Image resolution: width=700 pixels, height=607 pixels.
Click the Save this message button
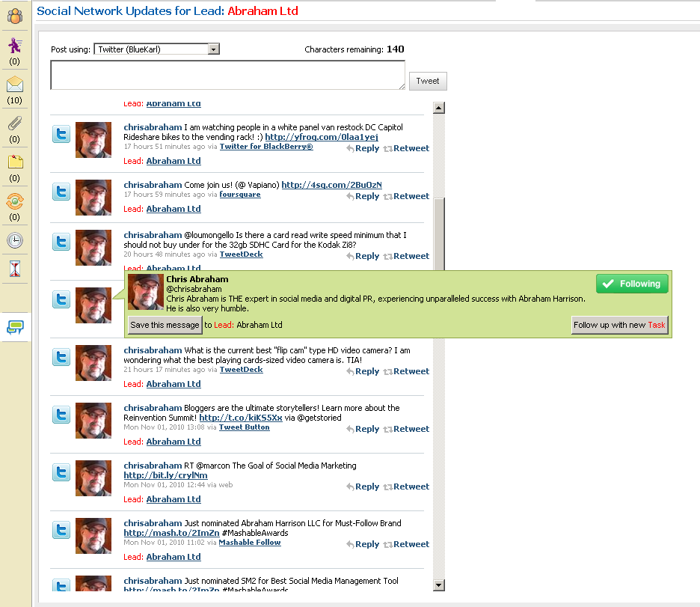(x=165, y=325)
